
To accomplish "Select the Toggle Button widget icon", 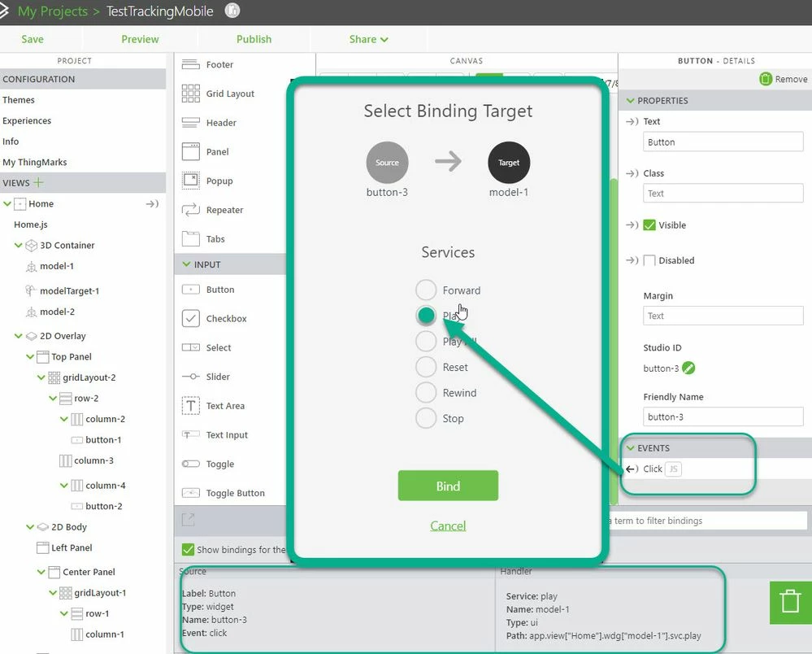I will (190, 492).
